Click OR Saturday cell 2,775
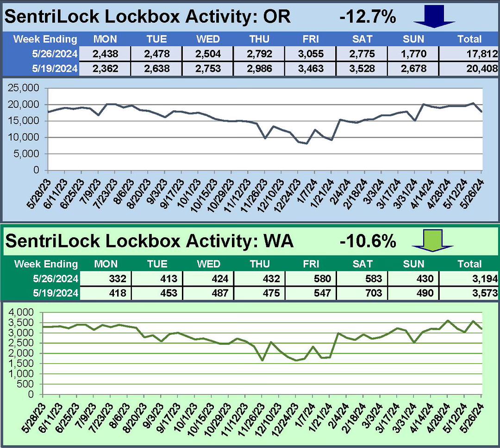The width and height of the screenshot is (500, 448). click(x=362, y=54)
